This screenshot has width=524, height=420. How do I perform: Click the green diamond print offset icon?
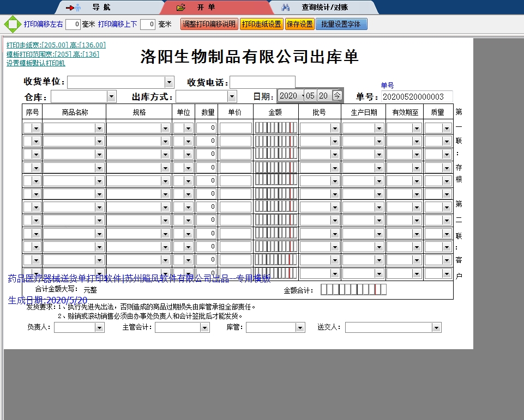click(11, 25)
